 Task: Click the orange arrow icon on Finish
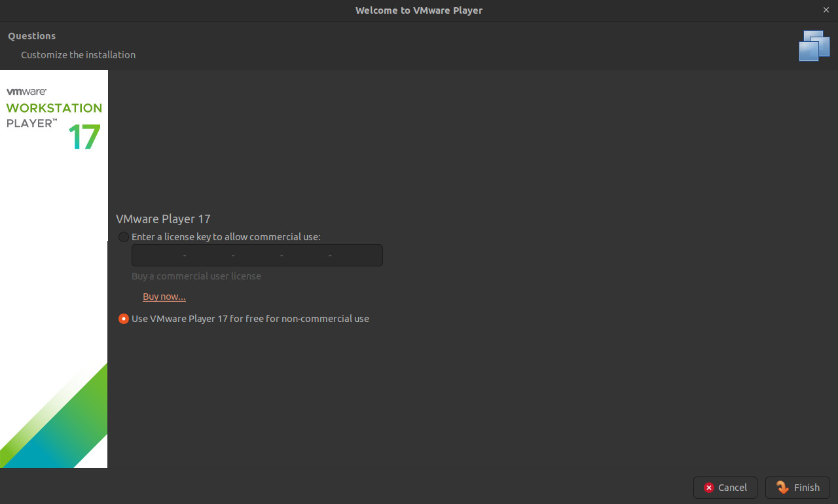click(x=782, y=488)
